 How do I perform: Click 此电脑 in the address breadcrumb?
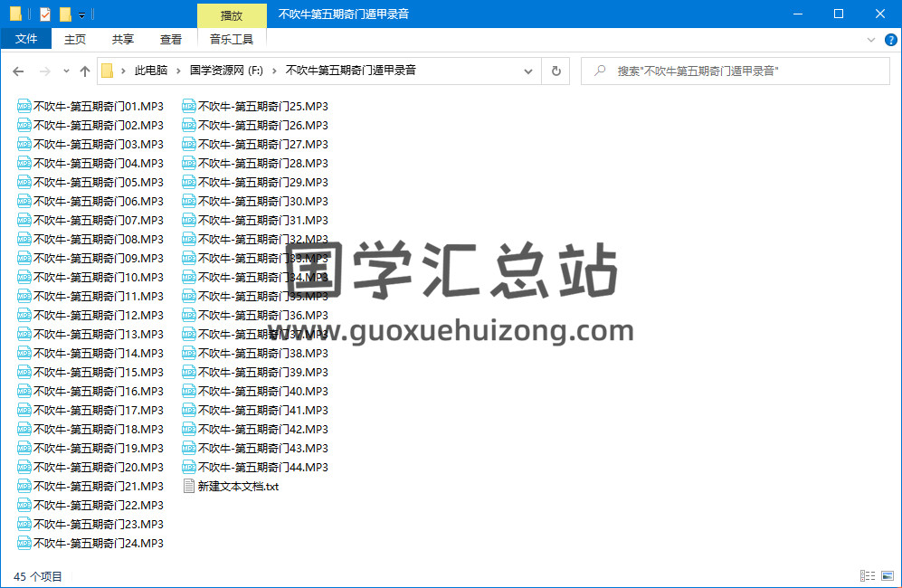click(150, 71)
